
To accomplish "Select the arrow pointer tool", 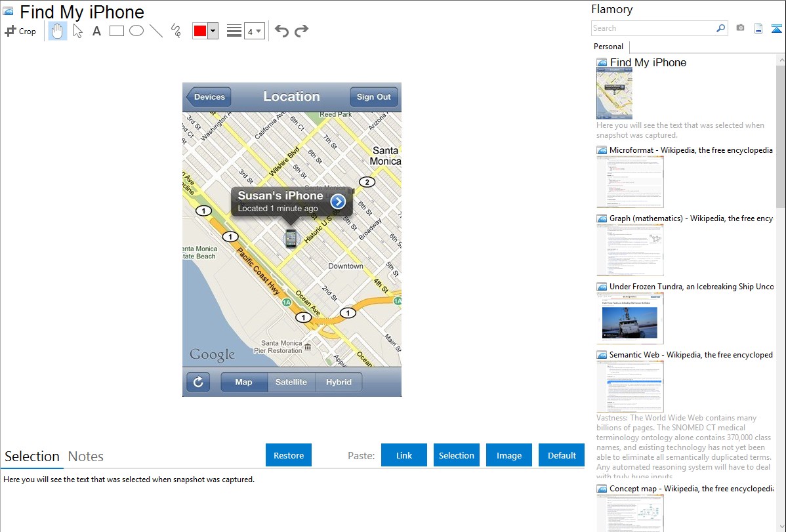I will pyautogui.click(x=77, y=31).
